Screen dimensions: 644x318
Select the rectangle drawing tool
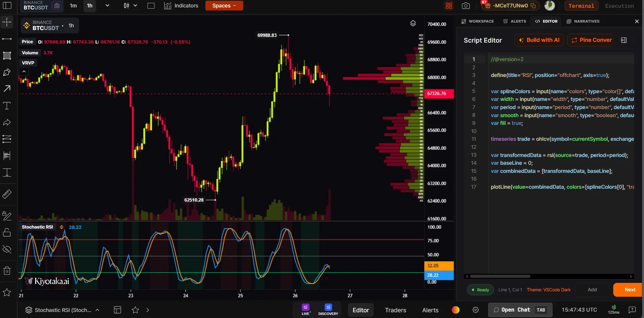click(x=7, y=56)
